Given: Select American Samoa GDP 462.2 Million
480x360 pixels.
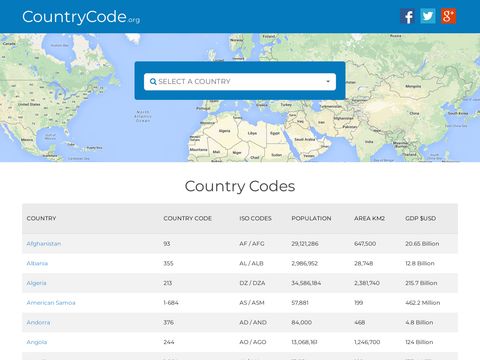Looking at the screenshot, I should (x=422, y=303).
